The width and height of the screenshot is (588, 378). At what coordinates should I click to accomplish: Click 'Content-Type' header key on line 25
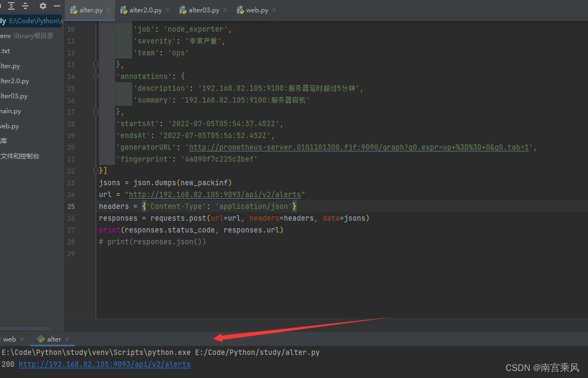click(x=176, y=206)
